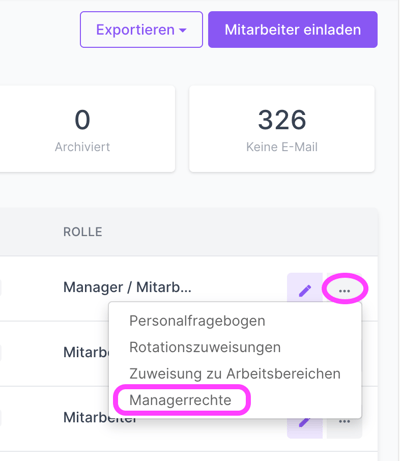Click the 326 count number
This screenshot has height=461, width=400.
click(x=282, y=120)
